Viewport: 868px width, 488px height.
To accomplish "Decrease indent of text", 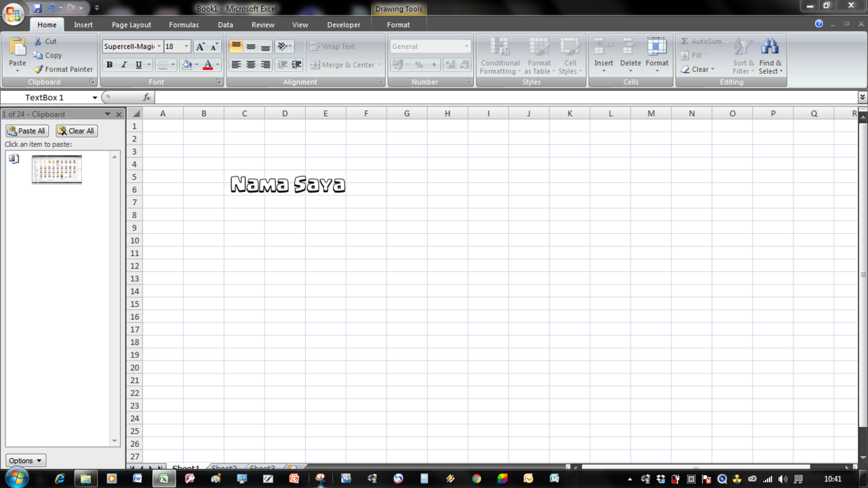I will (282, 65).
